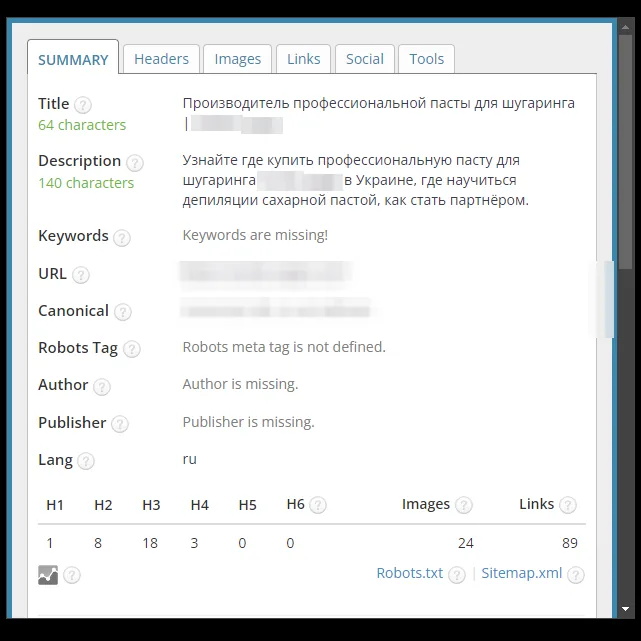Click the Images count value 24

pyautogui.click(x=466, y=543)
